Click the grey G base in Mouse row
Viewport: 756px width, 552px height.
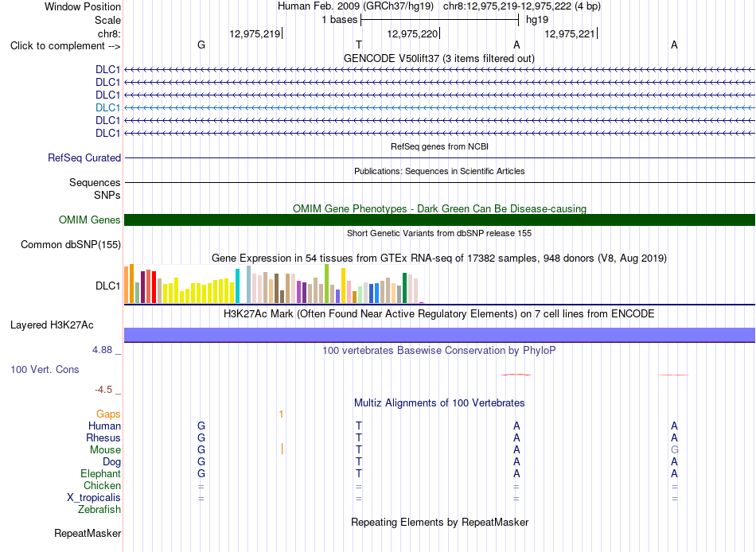(674, 450)
